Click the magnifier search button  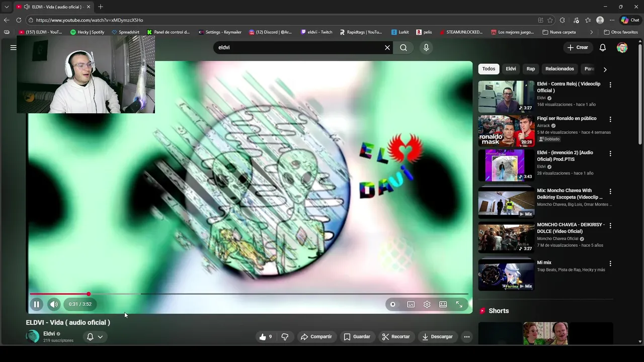coord(404,47)
